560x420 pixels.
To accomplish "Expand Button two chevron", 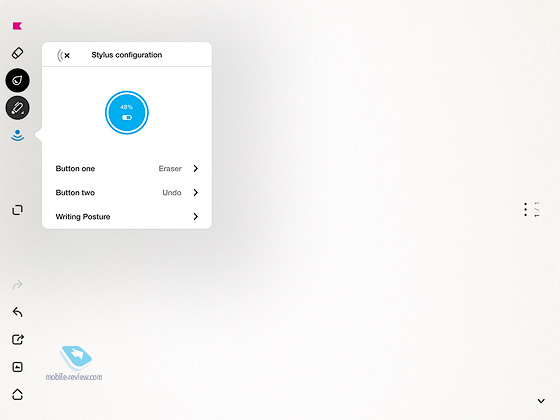I will click(195, 192).
